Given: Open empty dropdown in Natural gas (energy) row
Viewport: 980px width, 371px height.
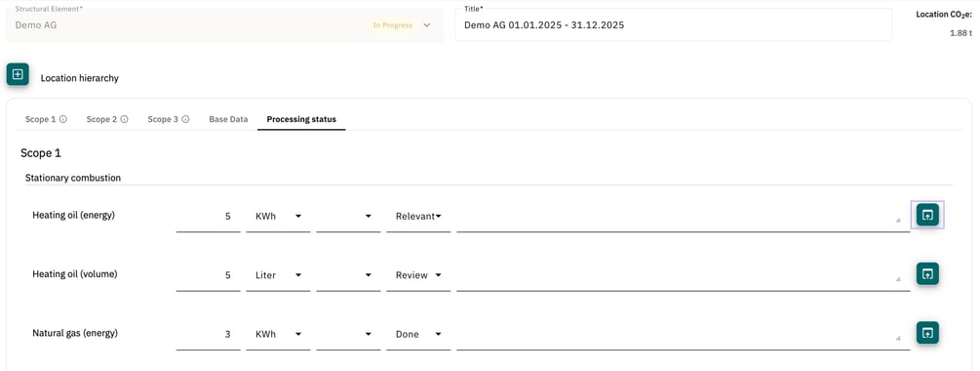Looking at the screenshot, I should coord(348,335).
